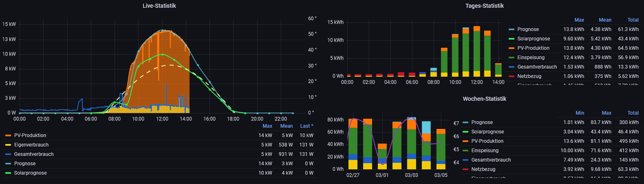Open the Live-Statistik panel title menu

click(159, 6)
